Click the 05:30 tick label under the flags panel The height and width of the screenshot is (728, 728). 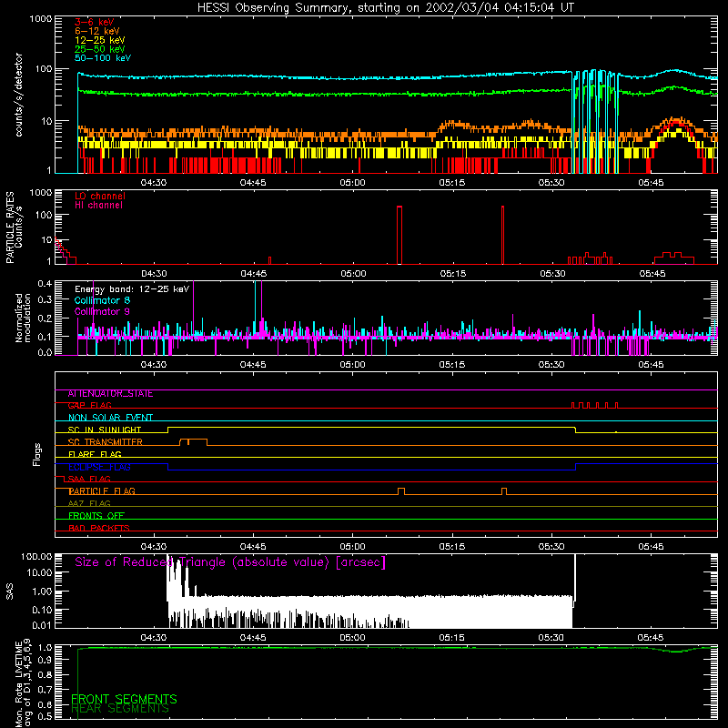point(551,547)
